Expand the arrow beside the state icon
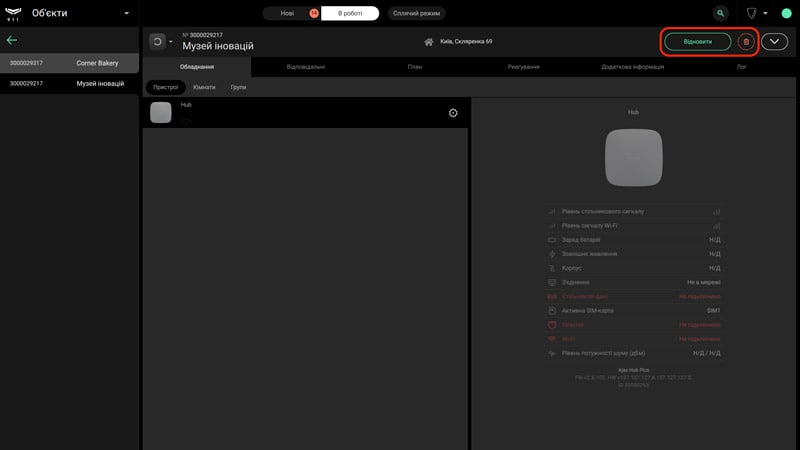 click(171, 42)
